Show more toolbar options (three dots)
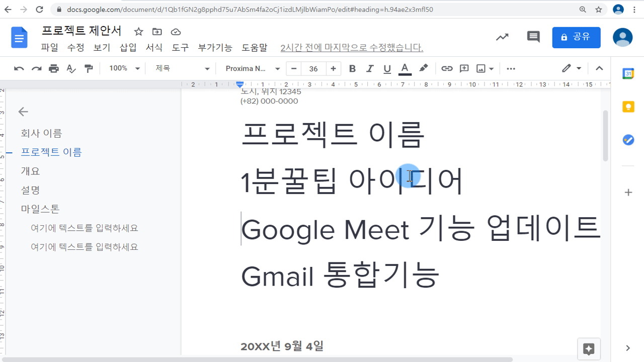Screen dimensions: 644x362 pos(511,69)
